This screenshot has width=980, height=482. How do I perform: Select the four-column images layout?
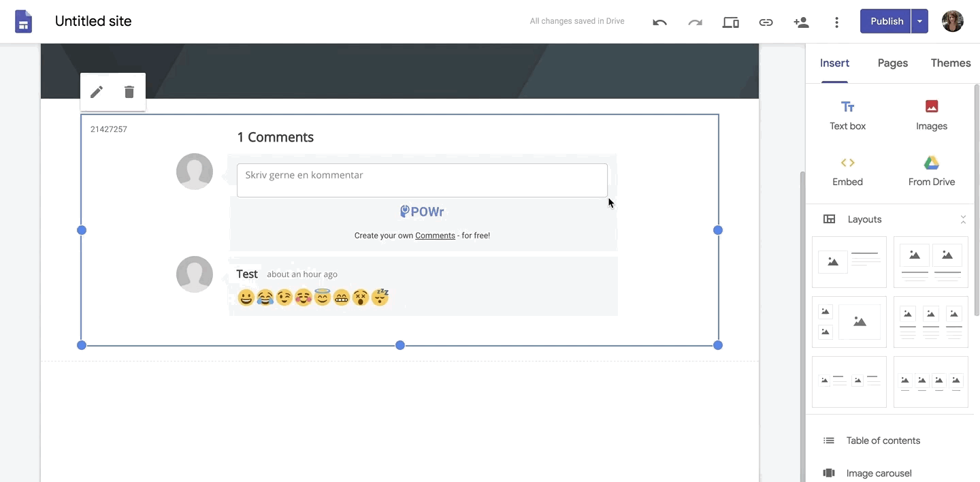point(930,382)
